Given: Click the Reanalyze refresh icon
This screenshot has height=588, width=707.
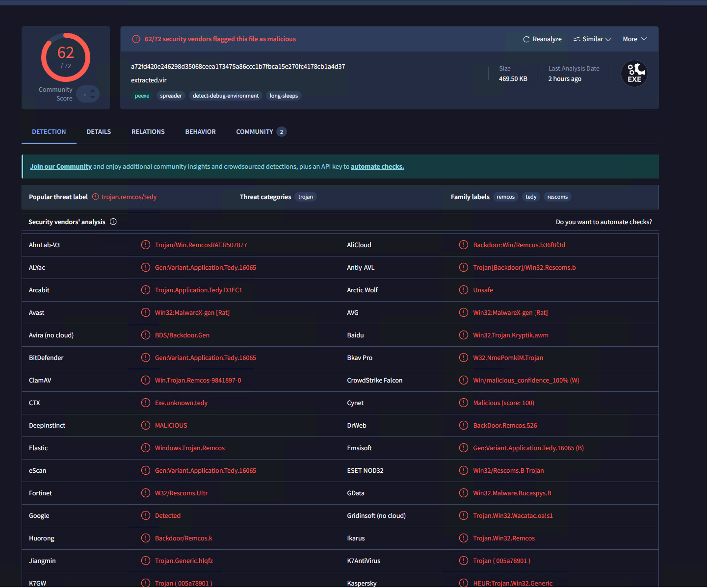Looking at the screenshot, I should point(526,39).
